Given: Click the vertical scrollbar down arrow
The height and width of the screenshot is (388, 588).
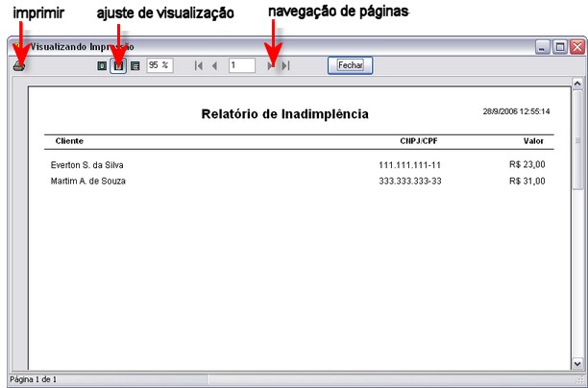Looking at the screenshot, I should pyautogui.click(x=577, y=364).
